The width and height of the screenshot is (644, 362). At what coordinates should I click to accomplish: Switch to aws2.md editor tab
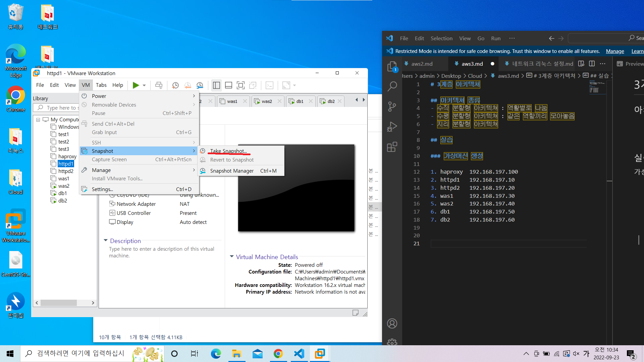coord(422,64)
